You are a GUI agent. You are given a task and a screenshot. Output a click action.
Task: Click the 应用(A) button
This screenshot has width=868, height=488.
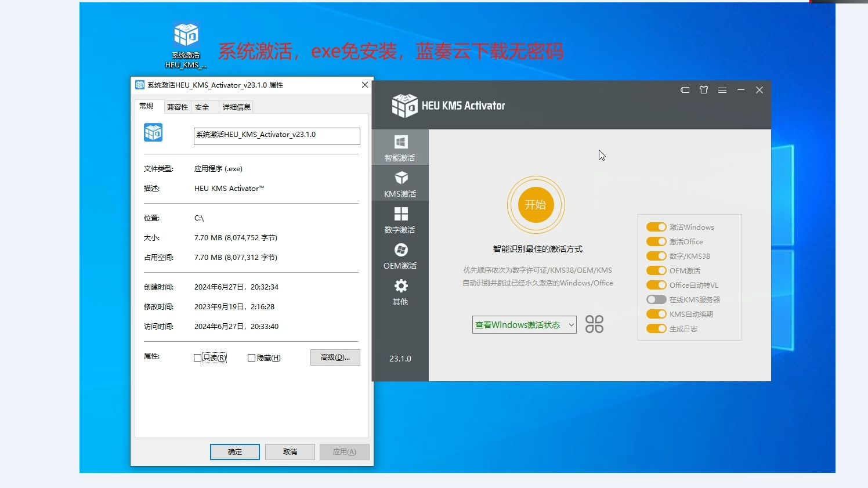[x=345, y=452]
